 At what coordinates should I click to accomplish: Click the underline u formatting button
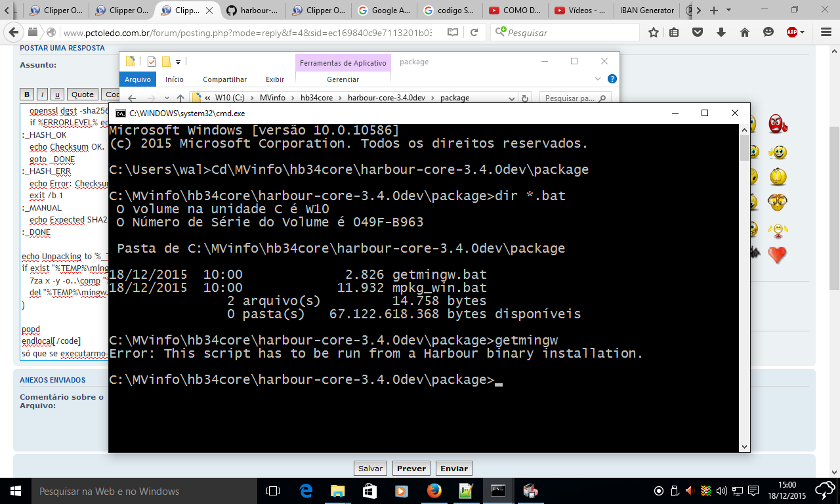(x=57, y=94)
